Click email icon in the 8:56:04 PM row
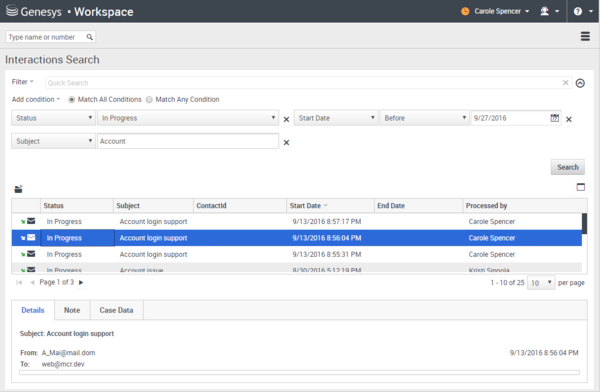Image resolution: width=600 pixels, height=392 pixels. 31,238
